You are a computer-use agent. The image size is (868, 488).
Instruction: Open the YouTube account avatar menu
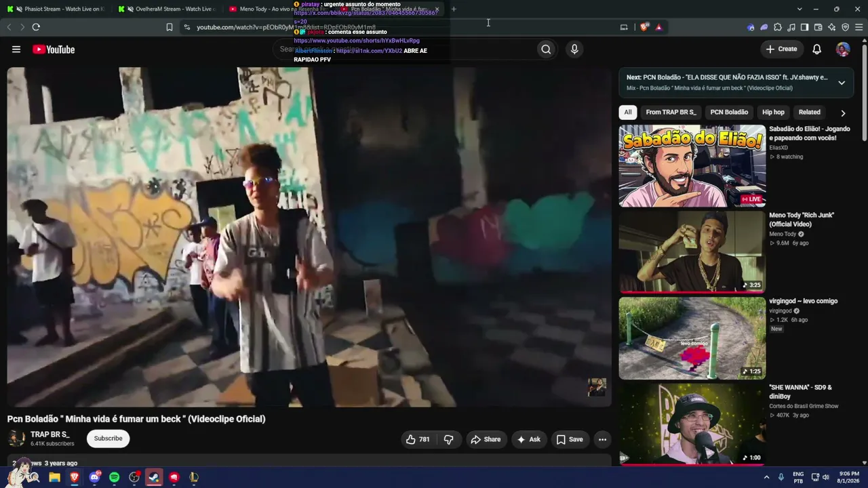tap(843, 49)
